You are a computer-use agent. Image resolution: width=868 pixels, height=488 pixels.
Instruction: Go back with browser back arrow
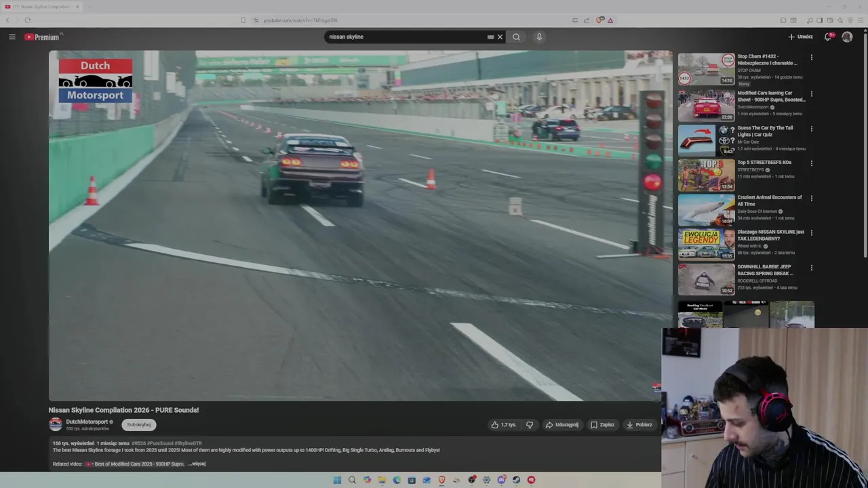click(8, 20)
